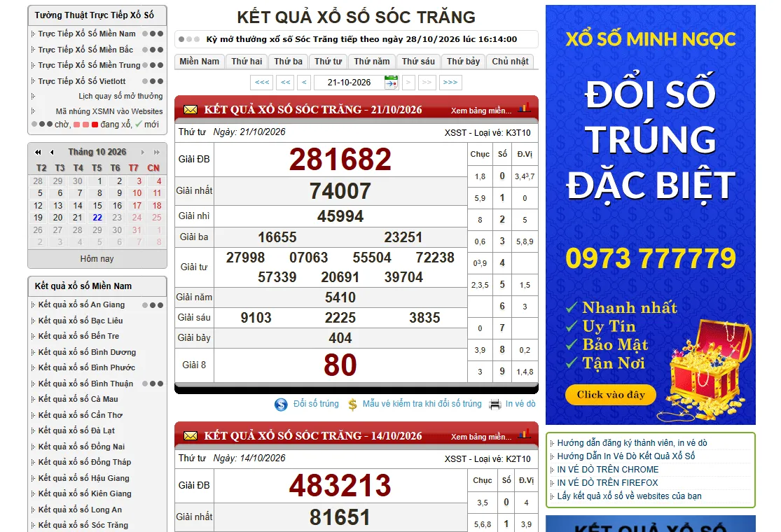
Task: Go to previous year in calendar
Action: [38, 153]
